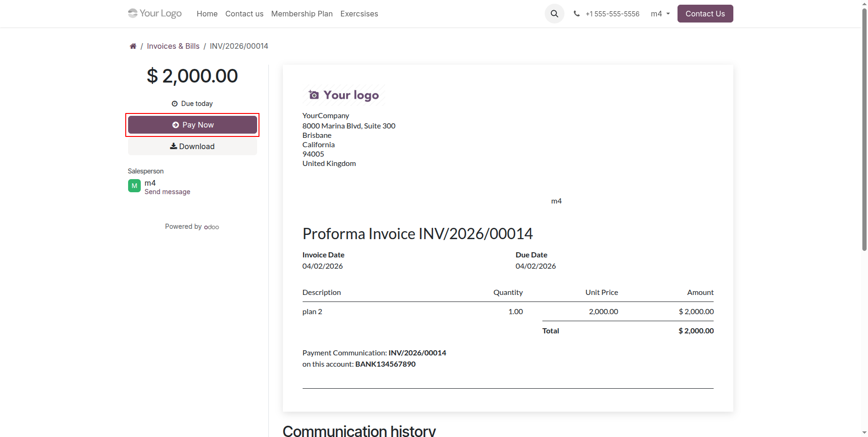Click the $ 2,000.00 amount heading

[x=192, y=76]
